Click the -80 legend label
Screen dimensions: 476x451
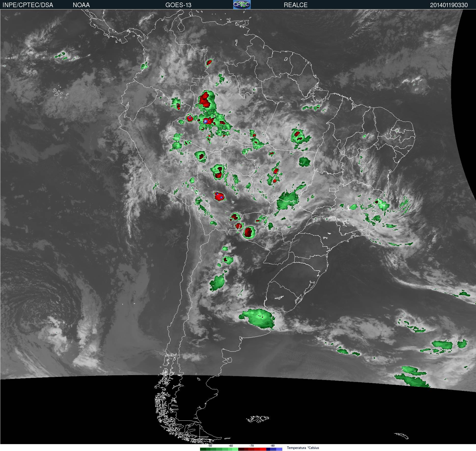tap(272, 446)
